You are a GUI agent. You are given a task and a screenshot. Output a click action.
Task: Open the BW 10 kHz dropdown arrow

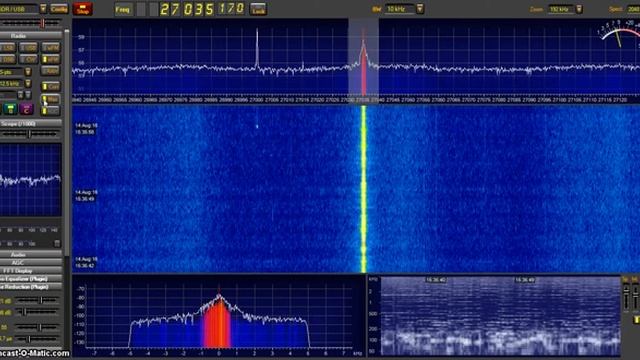(420, 9)
